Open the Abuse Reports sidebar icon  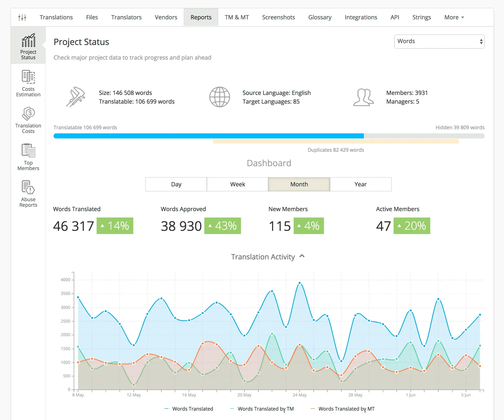pyautogui.click(x=28, y=187)
